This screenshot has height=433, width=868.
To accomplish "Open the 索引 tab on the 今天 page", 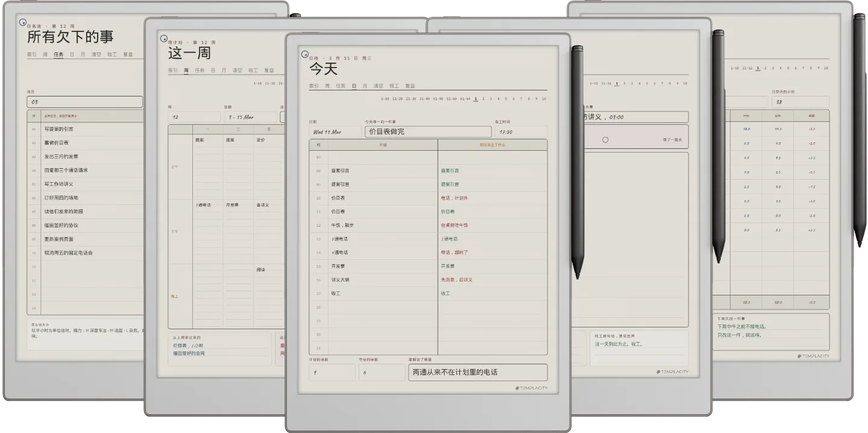I will (x=313, y=86).
